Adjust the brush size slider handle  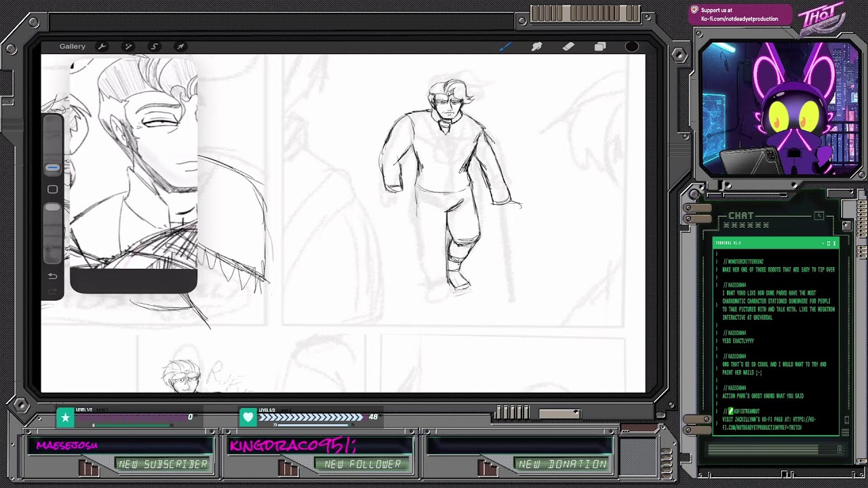52,167
